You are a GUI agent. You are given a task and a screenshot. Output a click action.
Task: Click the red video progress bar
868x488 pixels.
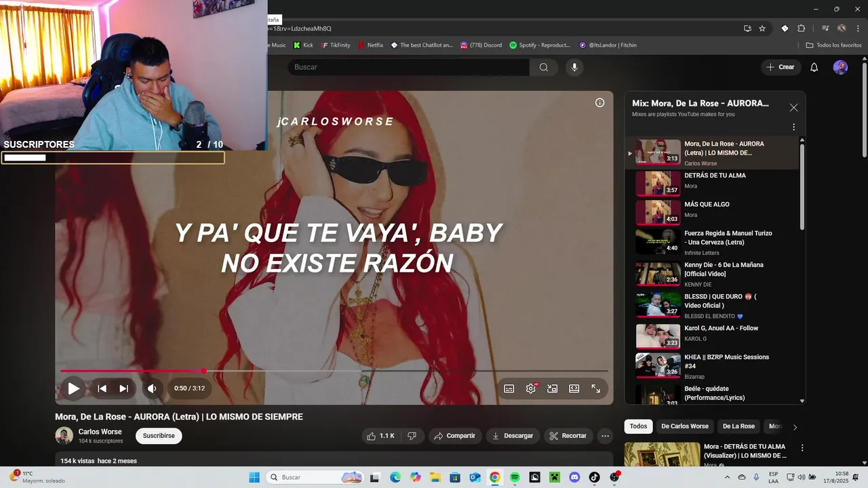pos(132,371)
